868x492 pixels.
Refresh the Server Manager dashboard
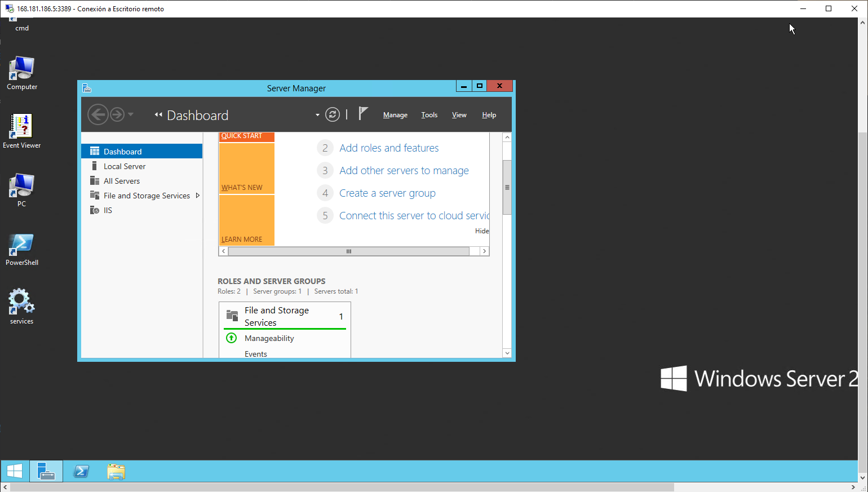333,115
